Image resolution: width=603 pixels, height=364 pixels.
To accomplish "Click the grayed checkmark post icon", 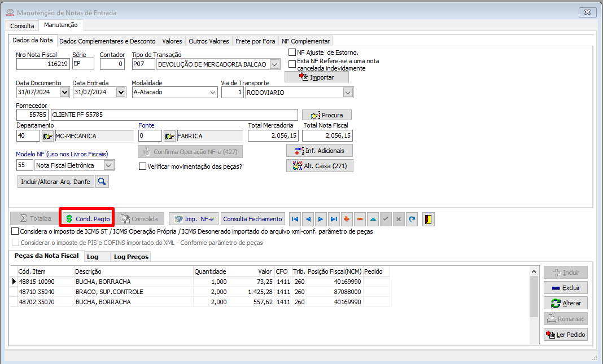I will pos(386,219).
